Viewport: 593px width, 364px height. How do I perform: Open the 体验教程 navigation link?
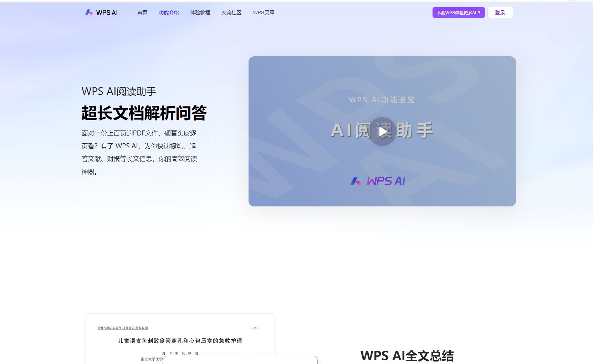(200, 12)
